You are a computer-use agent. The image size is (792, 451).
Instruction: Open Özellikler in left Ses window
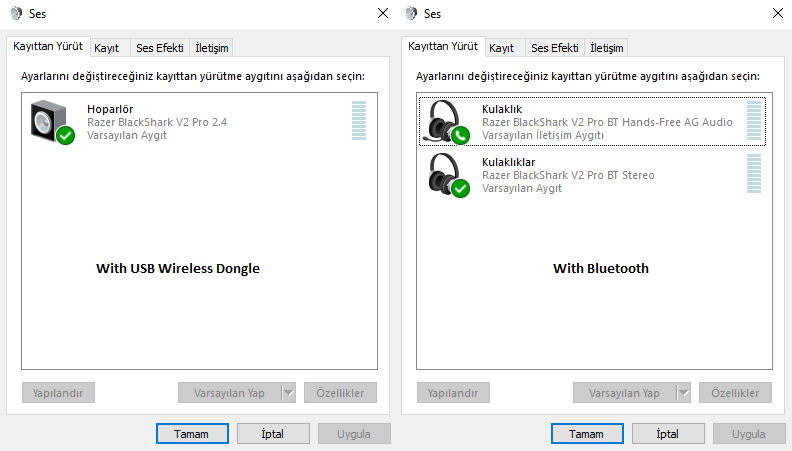pos(340,392)
